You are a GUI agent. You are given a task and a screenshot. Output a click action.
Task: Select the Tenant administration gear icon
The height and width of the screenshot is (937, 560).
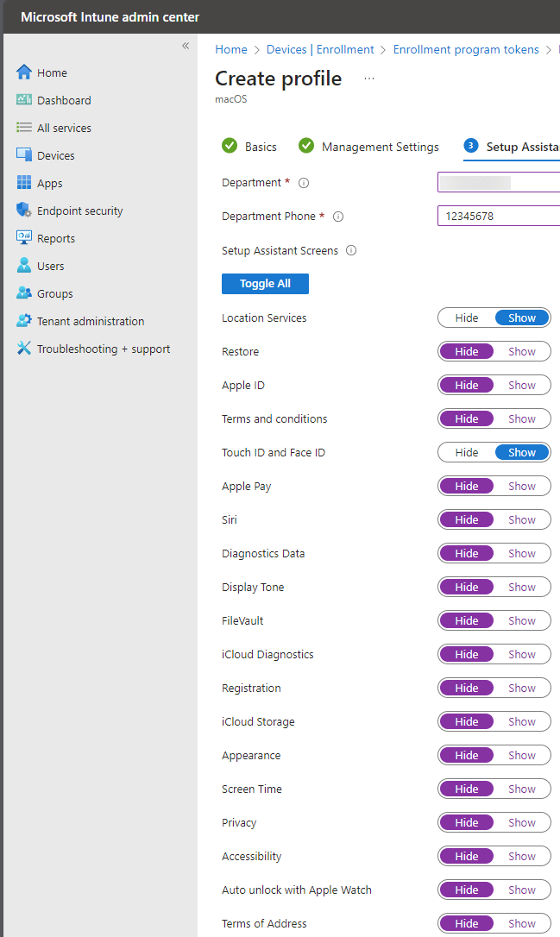pos(24,320)
